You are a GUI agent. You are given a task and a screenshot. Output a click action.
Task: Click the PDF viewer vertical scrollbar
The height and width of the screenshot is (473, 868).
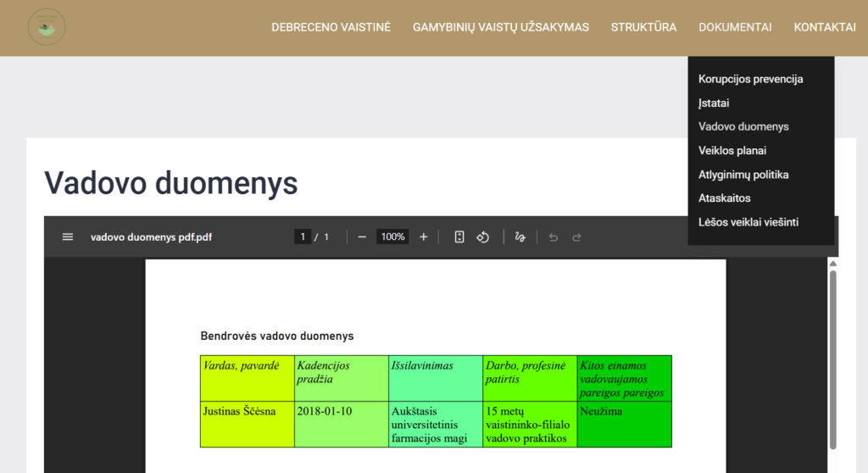832,356
